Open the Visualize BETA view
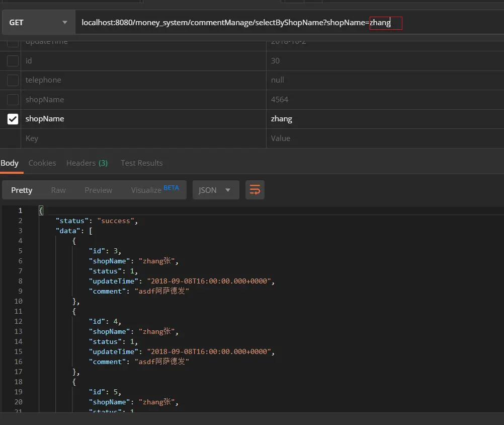The image size is (504, 425). click(x=155, y=189)
